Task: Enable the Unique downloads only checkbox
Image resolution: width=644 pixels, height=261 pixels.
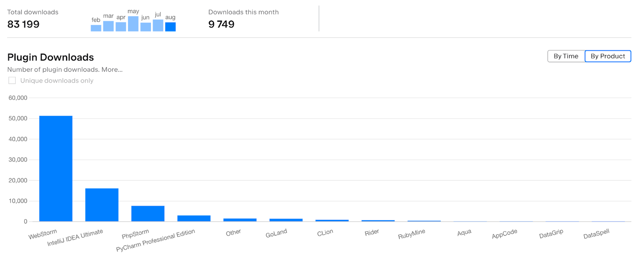Action: 12,81
